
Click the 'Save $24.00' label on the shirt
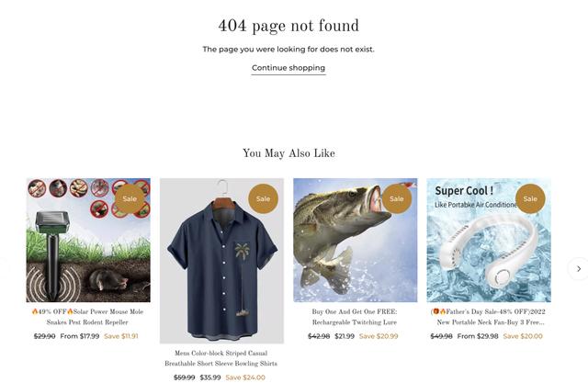tap(245, 377)
